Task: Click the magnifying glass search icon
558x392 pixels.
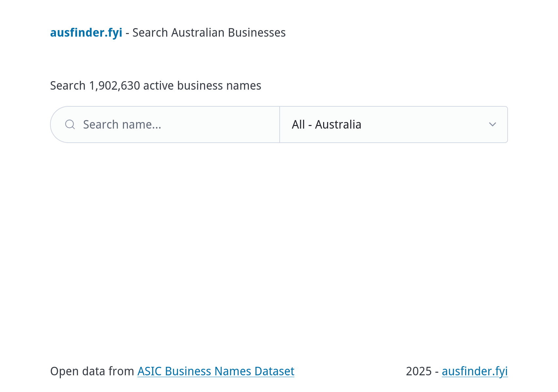Action: click(x=70, y=124)
